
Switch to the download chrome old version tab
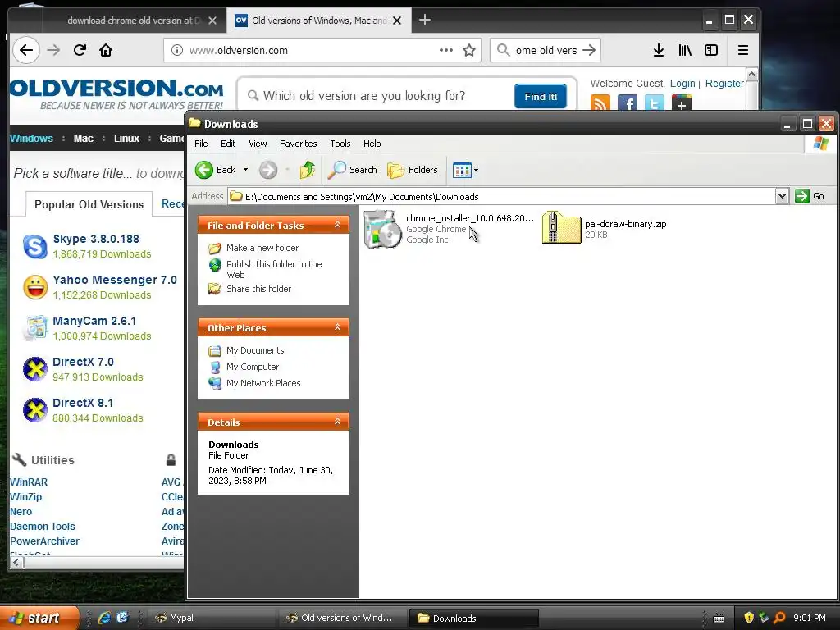click(x=134, y=21)
